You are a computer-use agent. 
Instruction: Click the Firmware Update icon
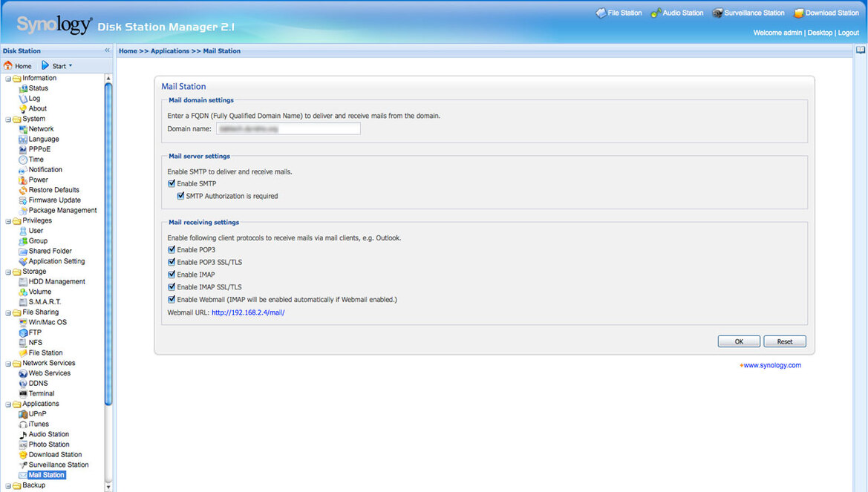[23, 200]
